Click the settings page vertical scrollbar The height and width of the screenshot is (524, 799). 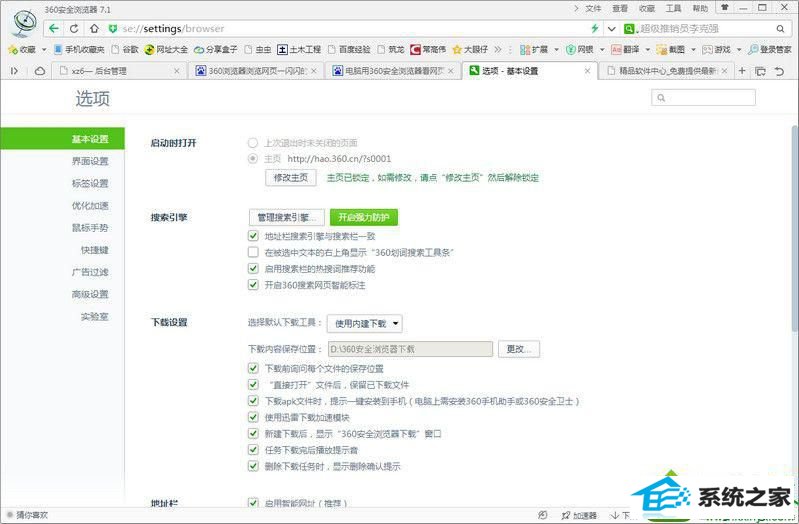tap(795, 229)
